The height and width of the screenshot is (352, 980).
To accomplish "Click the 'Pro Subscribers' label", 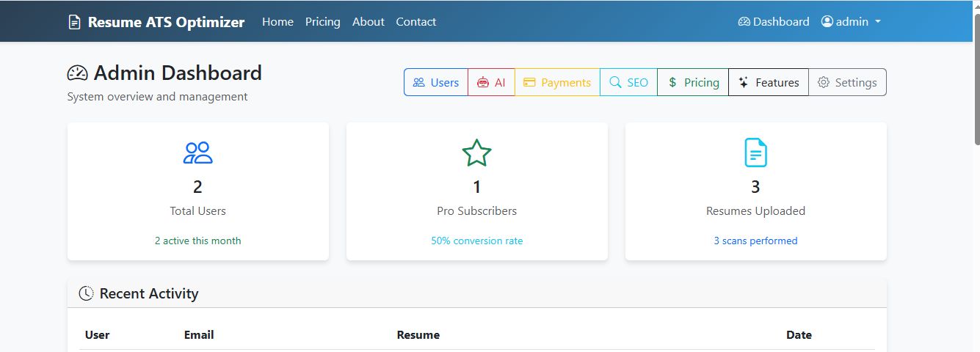I will [x=477, y=210].
